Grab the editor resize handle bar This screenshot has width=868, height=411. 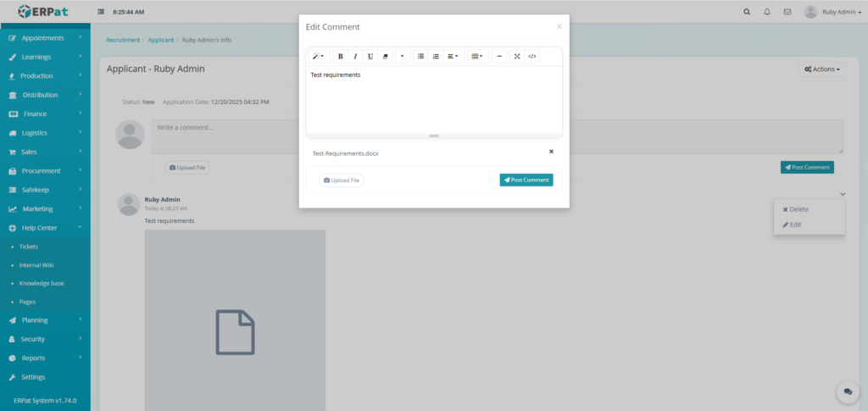tap(434, 136)
